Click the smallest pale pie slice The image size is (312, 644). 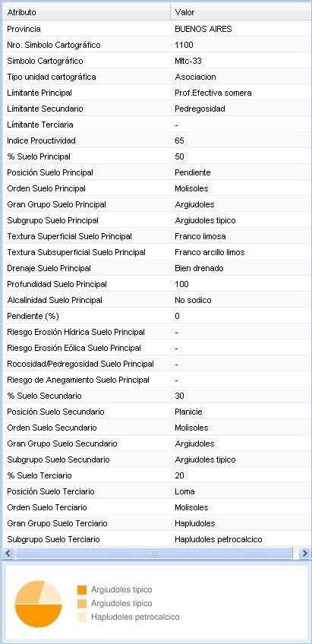point(51,593)
